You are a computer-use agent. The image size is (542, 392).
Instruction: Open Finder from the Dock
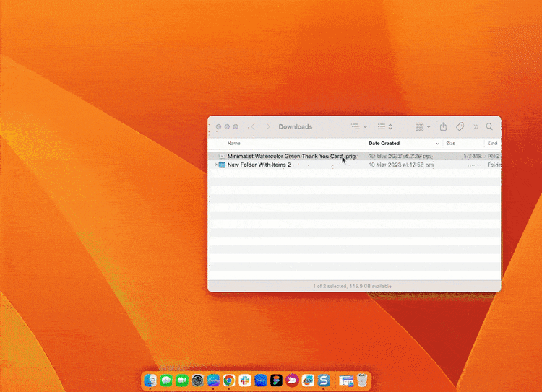point(150,380)
